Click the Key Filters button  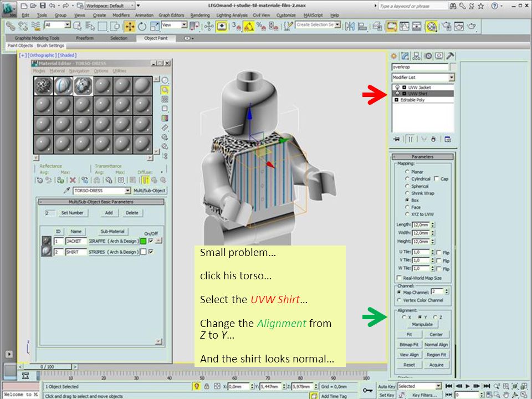pyautogui.click(x=424, y=395)
